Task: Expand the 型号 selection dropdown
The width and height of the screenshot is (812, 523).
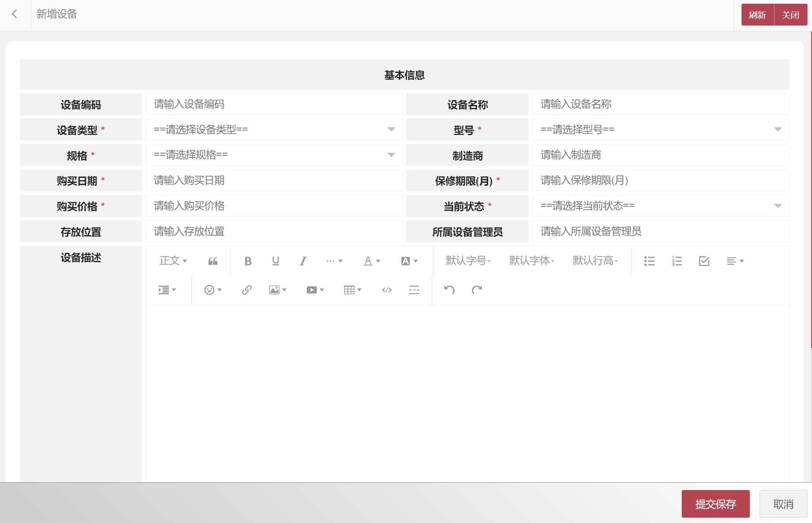Action: point(661,130)
